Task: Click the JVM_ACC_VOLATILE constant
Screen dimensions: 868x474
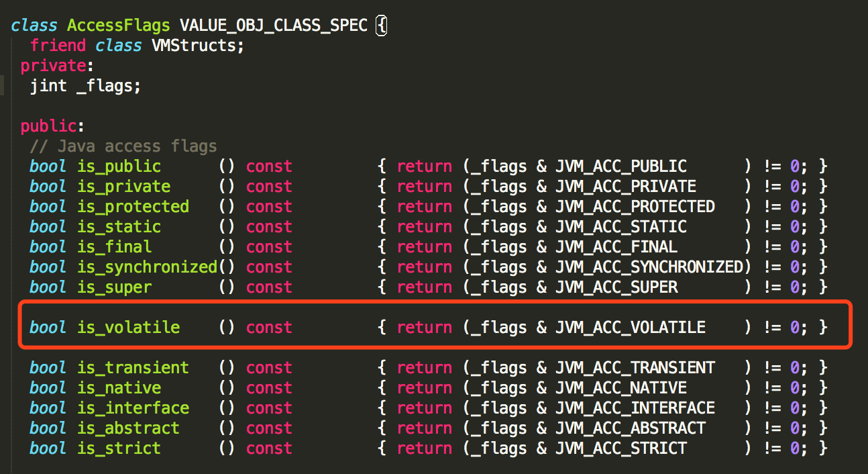Action: (x=631, y=328)
